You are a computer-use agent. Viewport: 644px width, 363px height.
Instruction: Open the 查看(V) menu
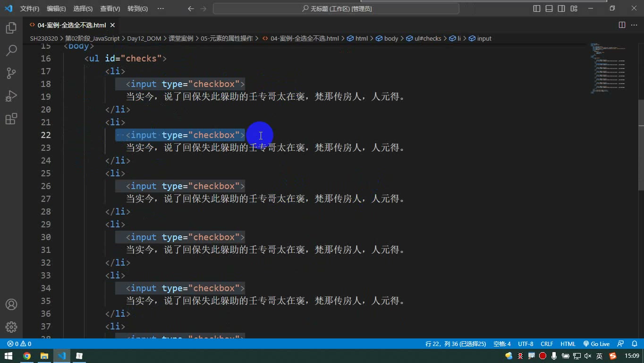pos(110,9)
